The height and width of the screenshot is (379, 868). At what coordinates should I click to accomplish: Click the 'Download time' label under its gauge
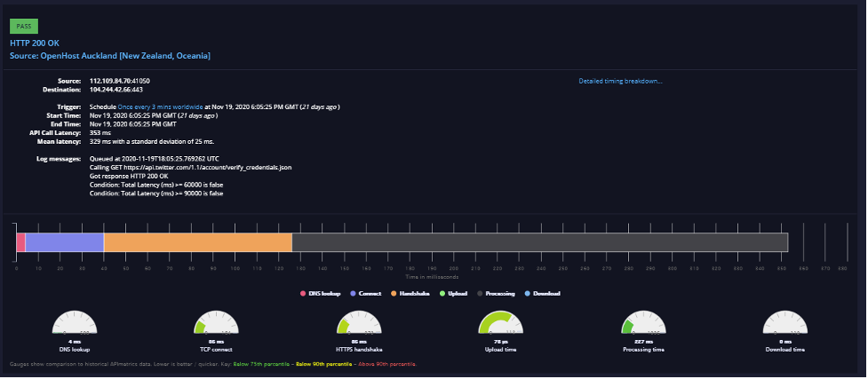click(x=785, y=350)
